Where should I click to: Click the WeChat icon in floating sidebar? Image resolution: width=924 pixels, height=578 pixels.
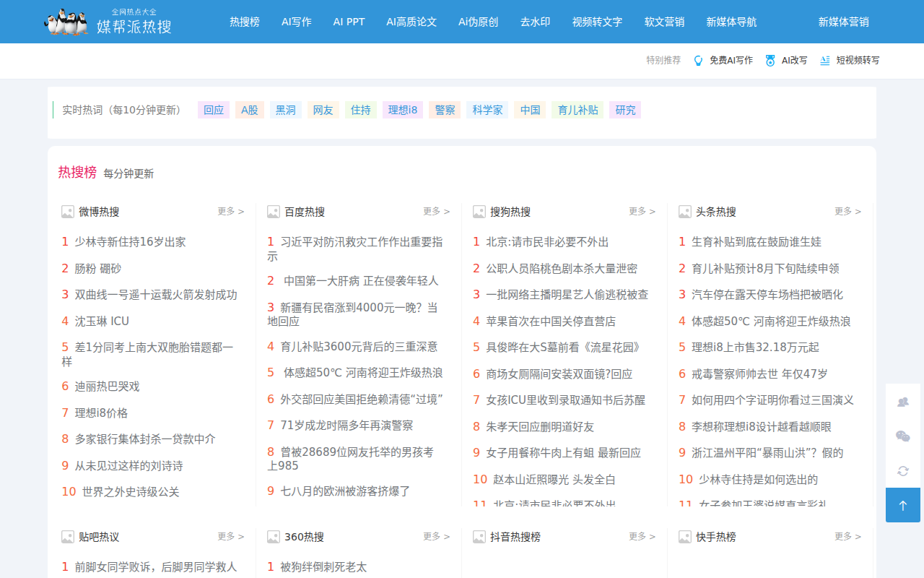click(903, 436)
